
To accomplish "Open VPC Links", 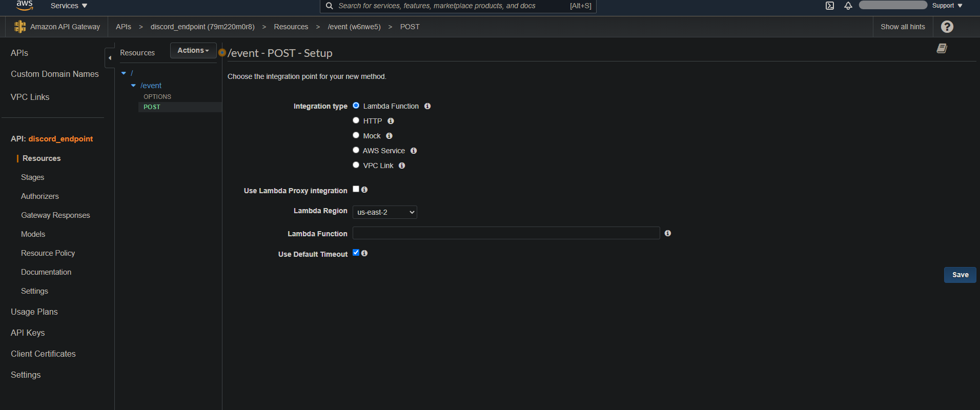I will [x=30, y=97].
